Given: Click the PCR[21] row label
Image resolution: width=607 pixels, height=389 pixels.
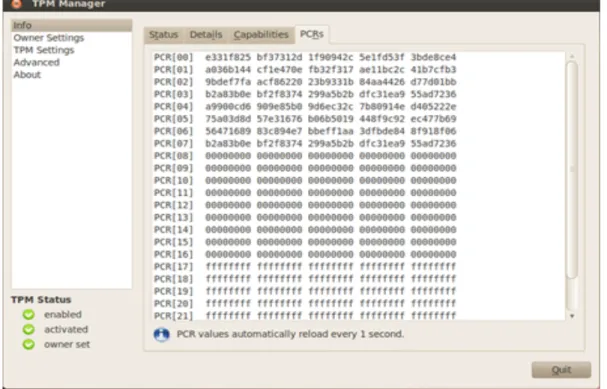Looking at the screenshot, I should click(173, 316).
